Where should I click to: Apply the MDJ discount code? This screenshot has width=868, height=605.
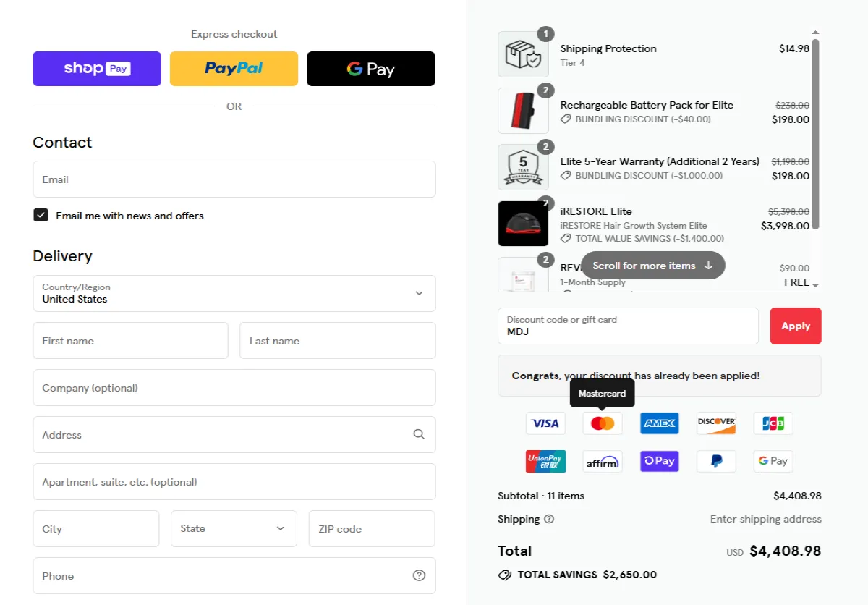point(796,326)
